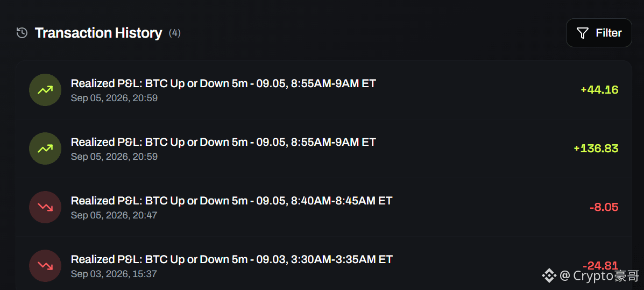Select the green uptrend icon for +44.16 entry

click(x=45, y=90)
